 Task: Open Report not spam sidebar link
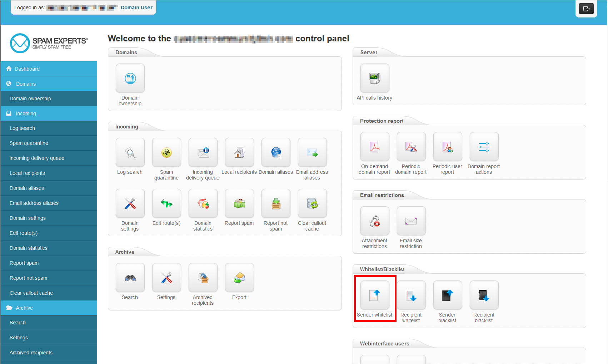pos(28,278)
